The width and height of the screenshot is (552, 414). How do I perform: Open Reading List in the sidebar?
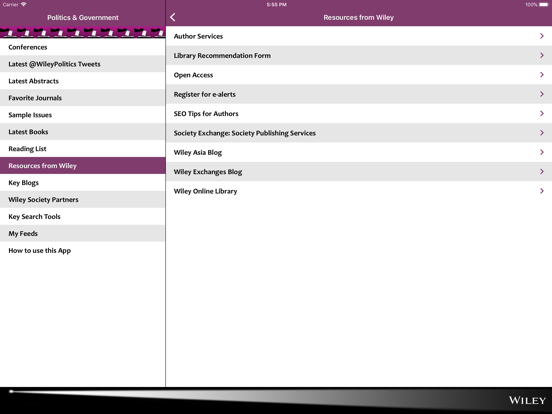coord(82,149)
